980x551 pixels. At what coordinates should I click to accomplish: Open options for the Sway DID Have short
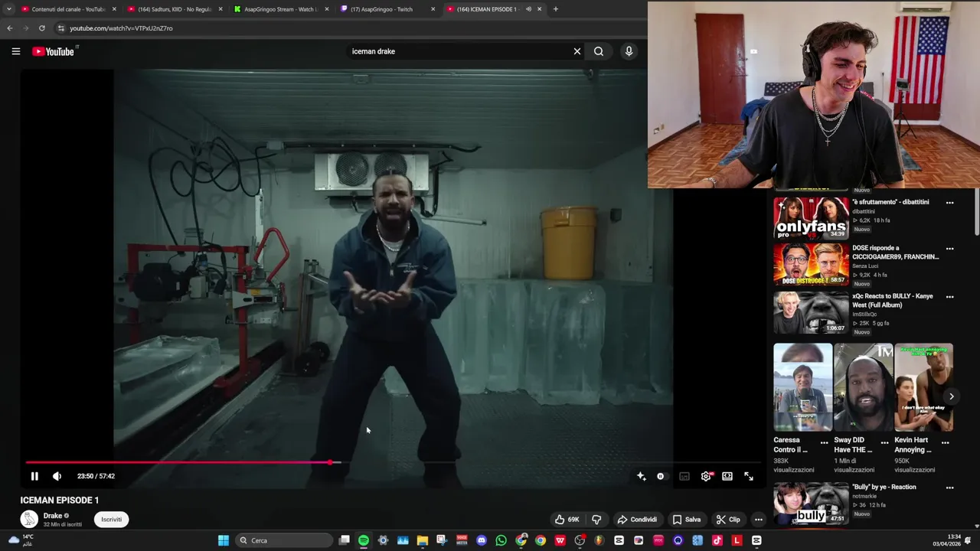[885, 442]
